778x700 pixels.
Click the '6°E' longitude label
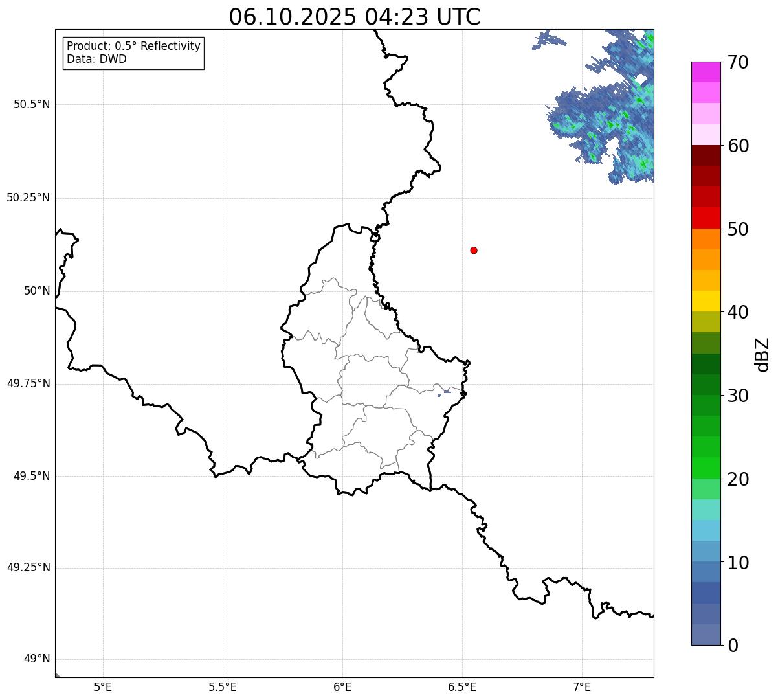coord(342,687)
